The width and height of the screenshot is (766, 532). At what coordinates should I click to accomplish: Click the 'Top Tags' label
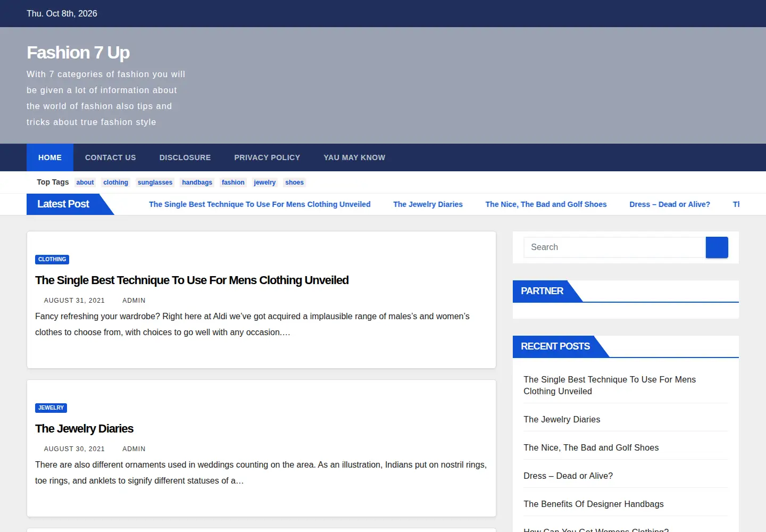point(53,182)
